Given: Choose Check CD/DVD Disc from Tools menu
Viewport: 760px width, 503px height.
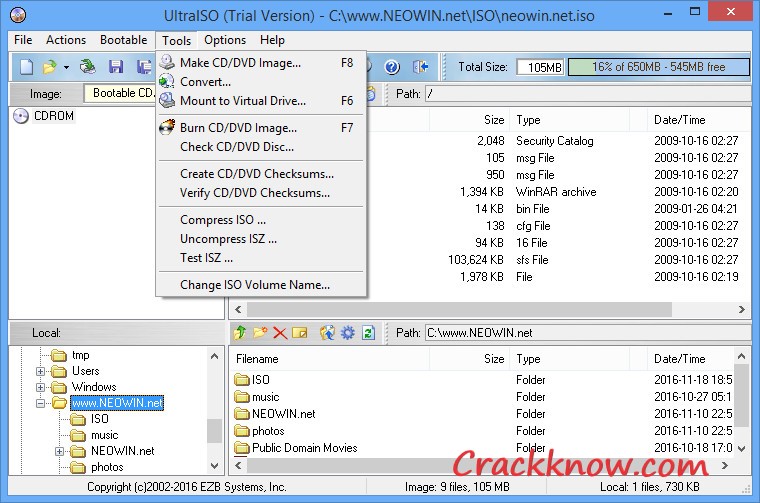Looking at the screenshot, I should (261, 147).
